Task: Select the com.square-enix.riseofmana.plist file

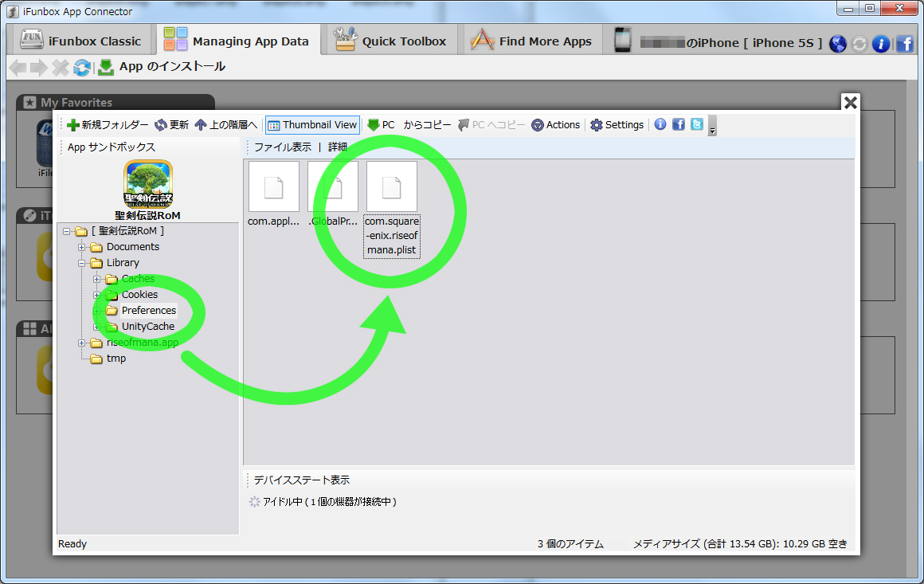Action: pos(392,210)
